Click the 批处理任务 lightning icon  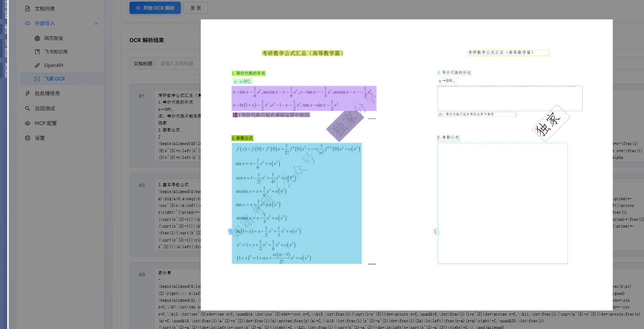point(27,94)
